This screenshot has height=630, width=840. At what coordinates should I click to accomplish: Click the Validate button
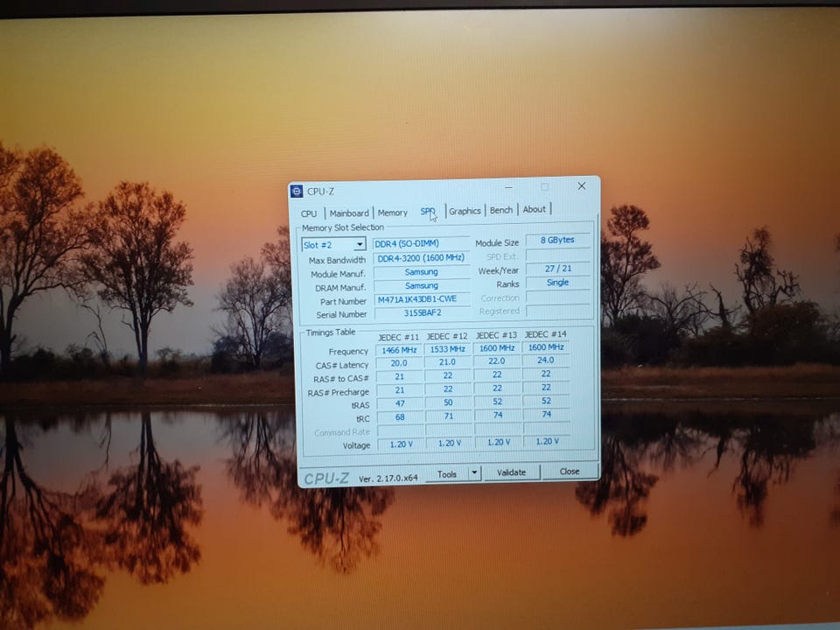[x=511, y=472]
